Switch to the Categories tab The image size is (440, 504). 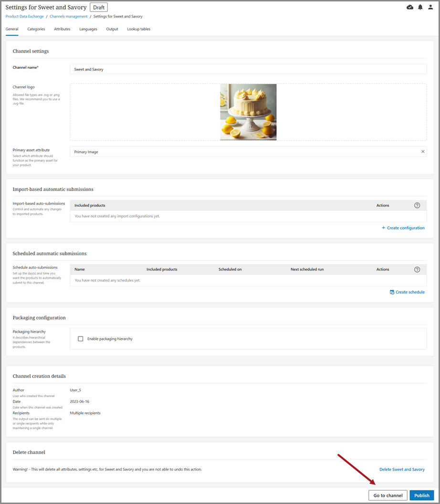pyautogui.click(x=36, y=29)
